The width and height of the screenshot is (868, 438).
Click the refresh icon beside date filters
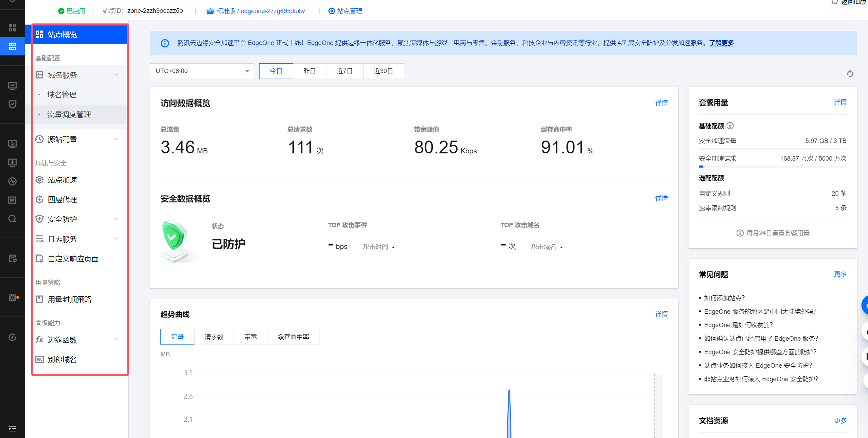pos(850,73)
